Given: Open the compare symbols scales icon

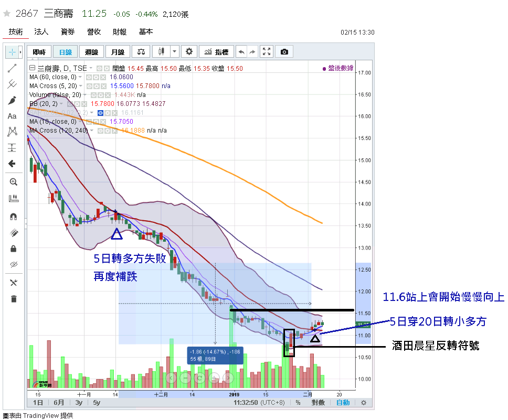Looking at the screenshot, I should pyautogui.click(x=141, y=52).
